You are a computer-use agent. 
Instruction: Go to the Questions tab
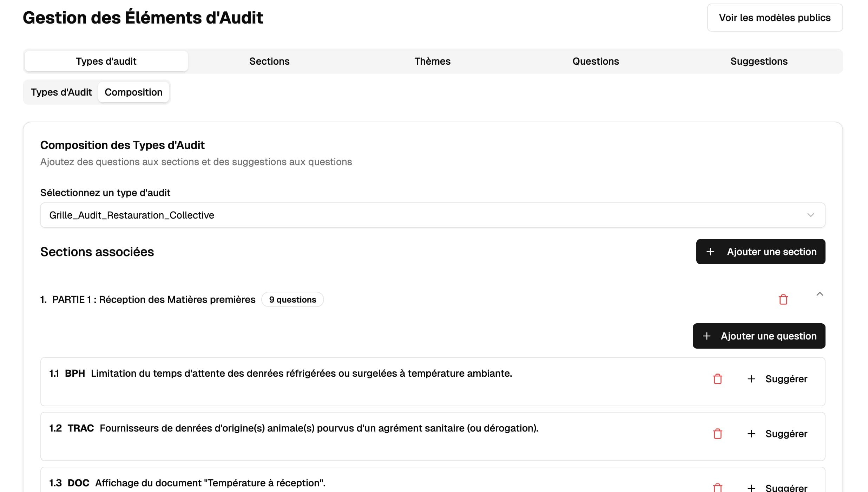(596, 61)
